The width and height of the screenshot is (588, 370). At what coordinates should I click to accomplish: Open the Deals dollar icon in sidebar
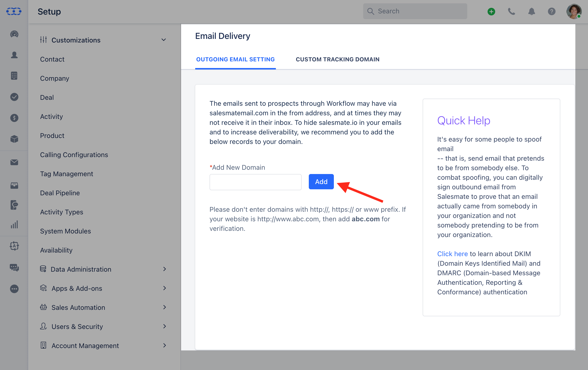14,118
